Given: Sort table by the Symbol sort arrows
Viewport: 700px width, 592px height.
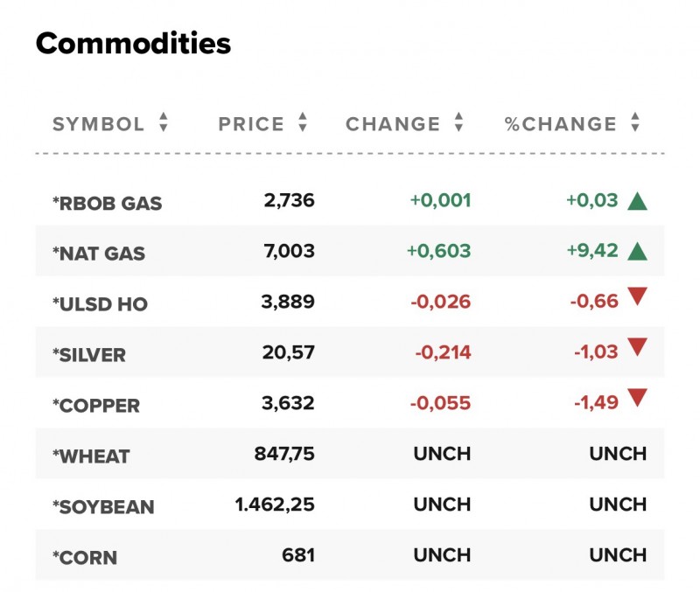Looking at the screenshot, I should pos(164,123).
